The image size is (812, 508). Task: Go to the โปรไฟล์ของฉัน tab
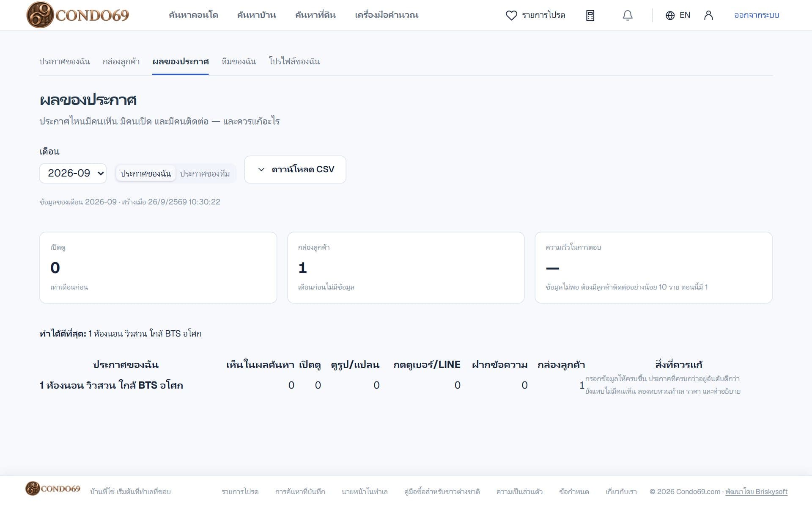[x=294, y=62]
